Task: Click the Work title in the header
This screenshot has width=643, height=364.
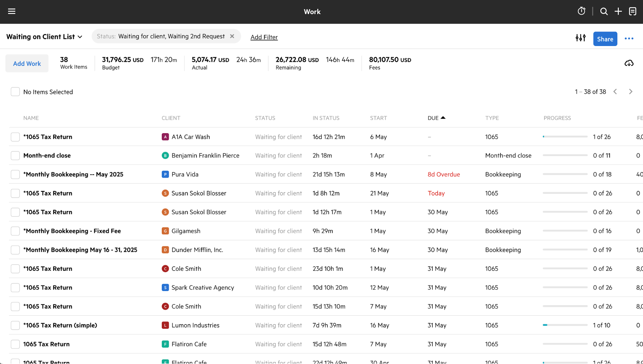Action: (312, 12)
